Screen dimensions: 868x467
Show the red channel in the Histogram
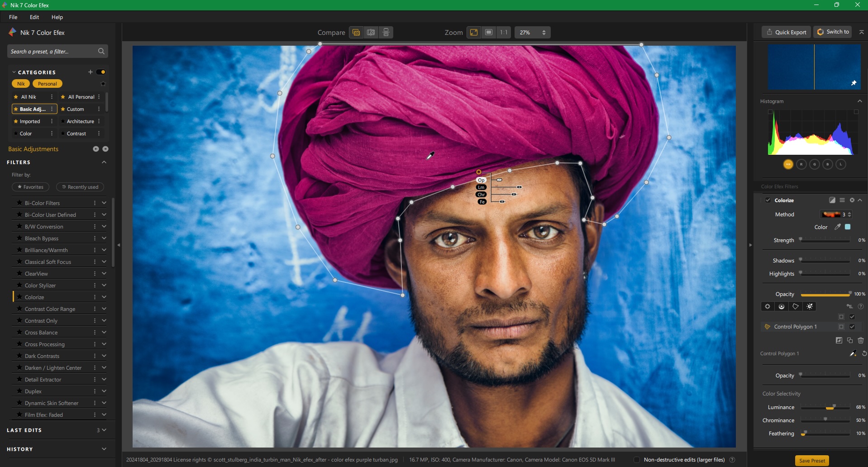[x=801, y=164]
